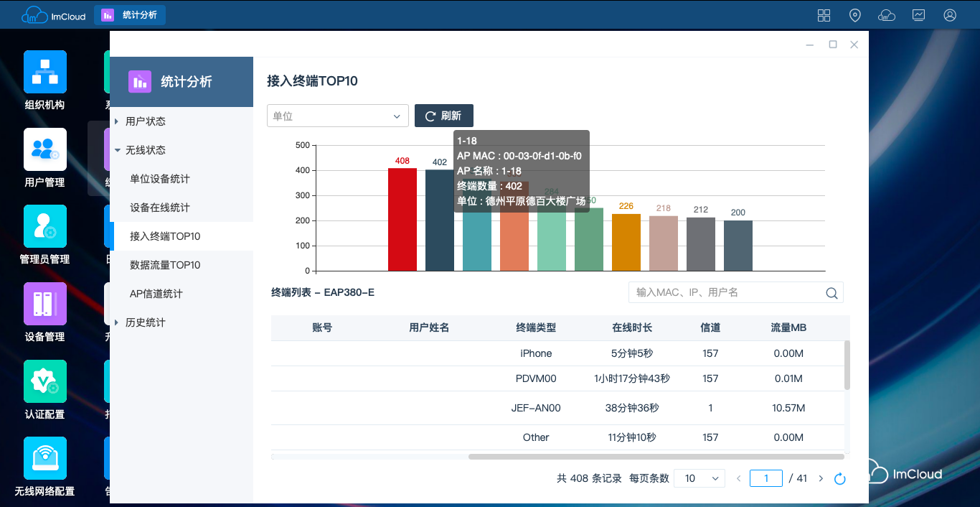Click the MAC, IP, username search field
The width and height of the screenshot is (980, 507).
tap(726, 292)
